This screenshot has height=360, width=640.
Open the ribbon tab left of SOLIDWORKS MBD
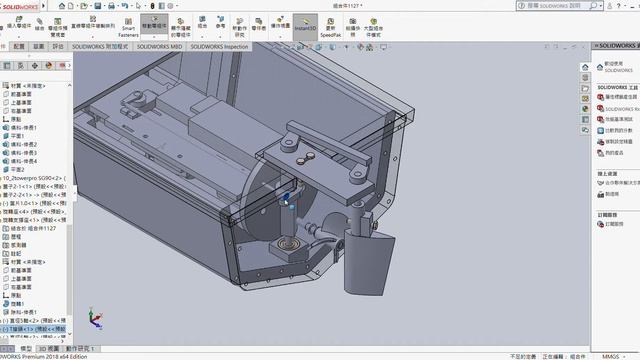[x=100, y=47]
